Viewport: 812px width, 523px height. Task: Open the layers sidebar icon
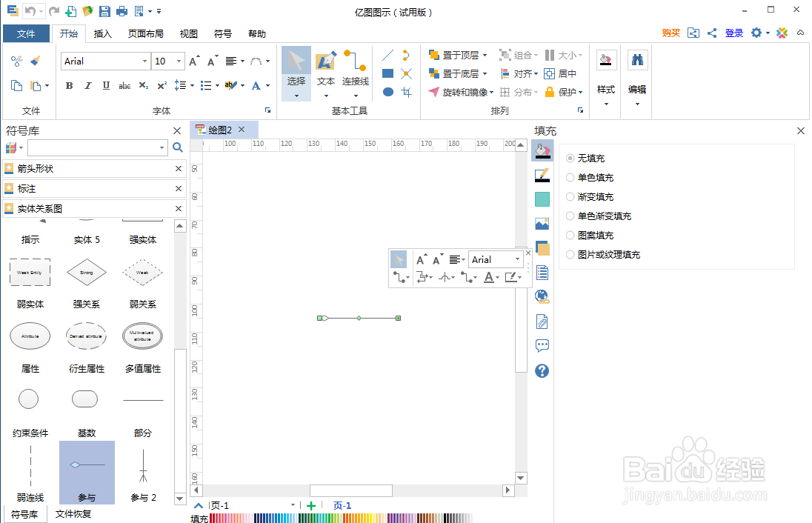click(542, 248)
